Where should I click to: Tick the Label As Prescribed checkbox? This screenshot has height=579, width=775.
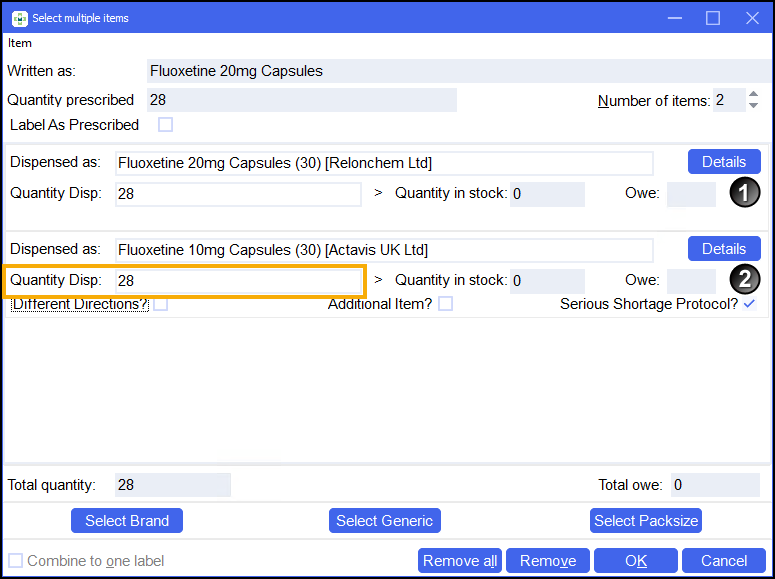[x=166, y=125]
